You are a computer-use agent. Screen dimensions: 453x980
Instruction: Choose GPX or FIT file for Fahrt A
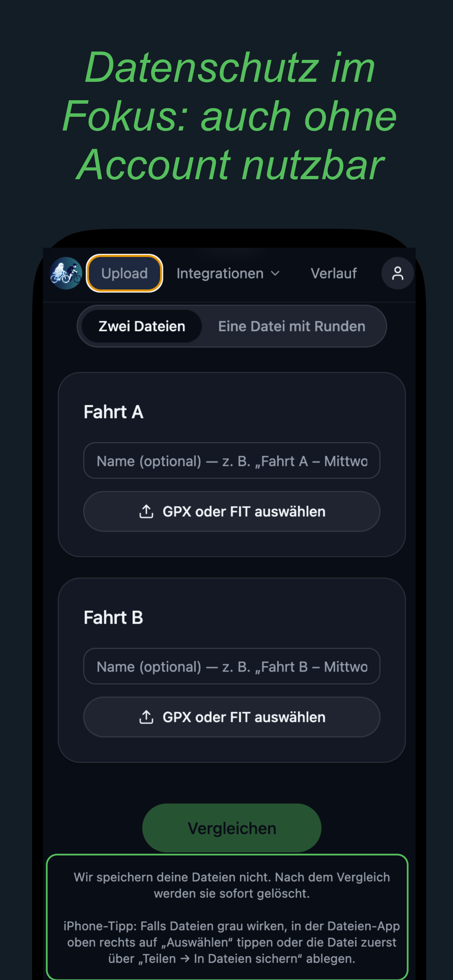tap(232, 511)
